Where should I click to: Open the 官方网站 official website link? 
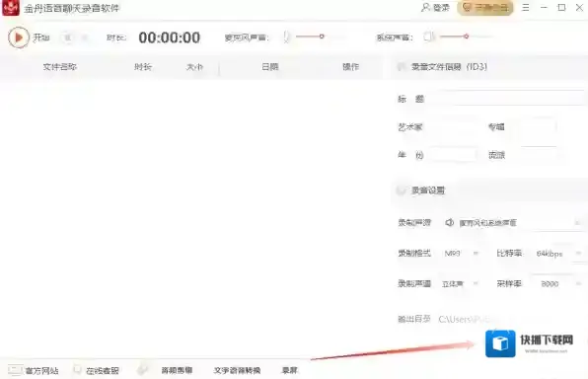pyautogui.click(x=42, y=371)
